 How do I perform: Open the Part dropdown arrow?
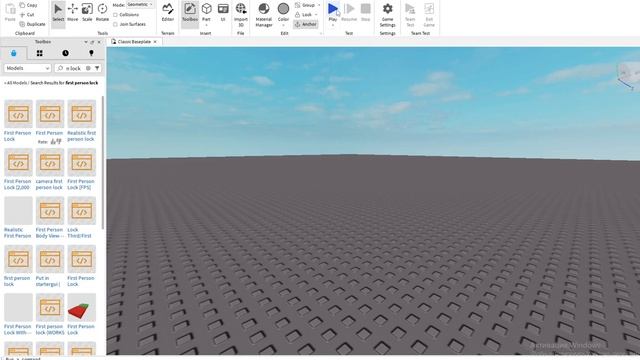point(206,25)
